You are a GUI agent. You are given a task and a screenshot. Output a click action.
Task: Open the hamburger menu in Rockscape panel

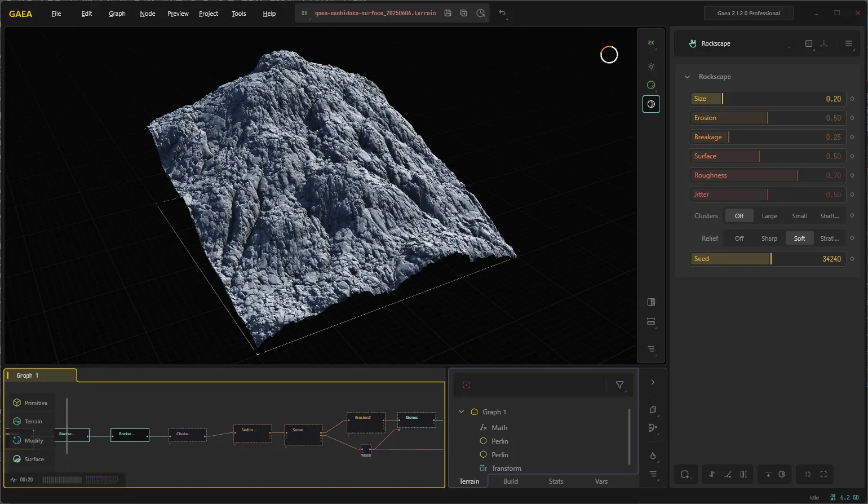848,43
